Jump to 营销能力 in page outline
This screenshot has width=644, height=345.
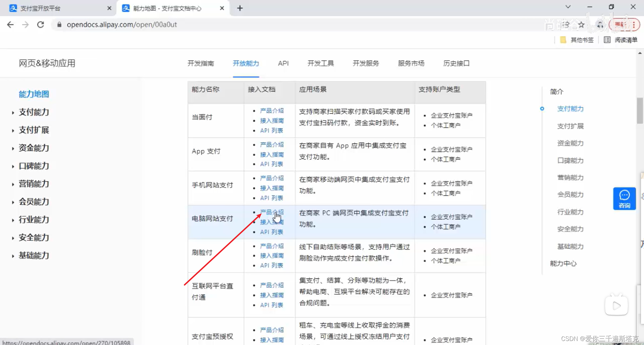point(570,178)
